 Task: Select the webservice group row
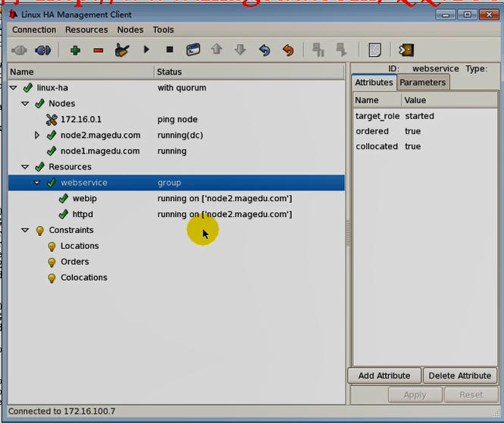tap(177, 182)
